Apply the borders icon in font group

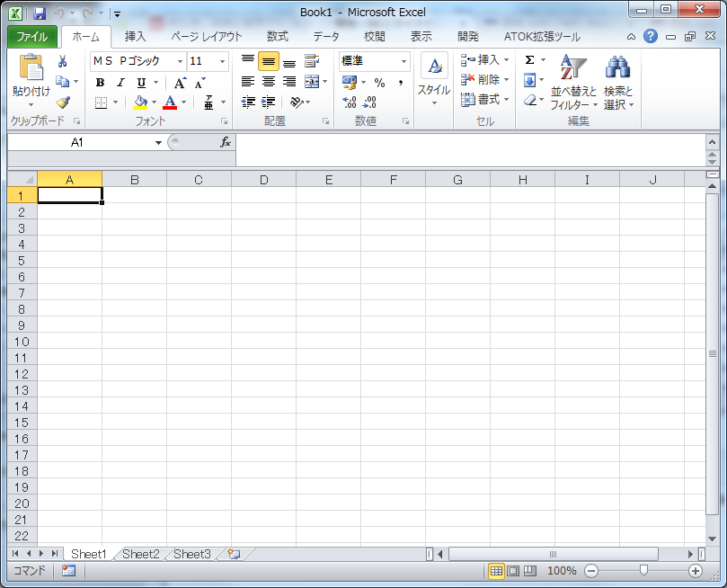pyautogui.click(x=101, y=102)
